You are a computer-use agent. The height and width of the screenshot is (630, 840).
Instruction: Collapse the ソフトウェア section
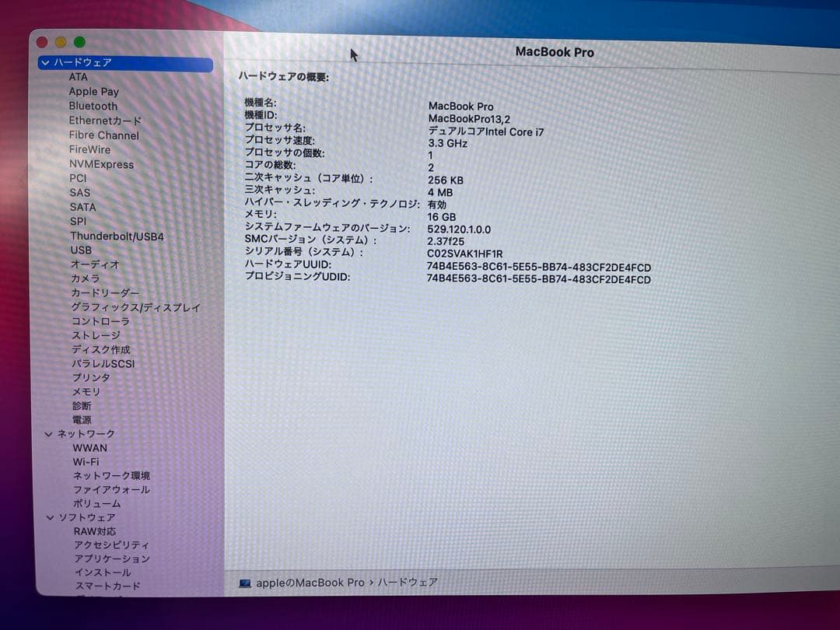49,516
